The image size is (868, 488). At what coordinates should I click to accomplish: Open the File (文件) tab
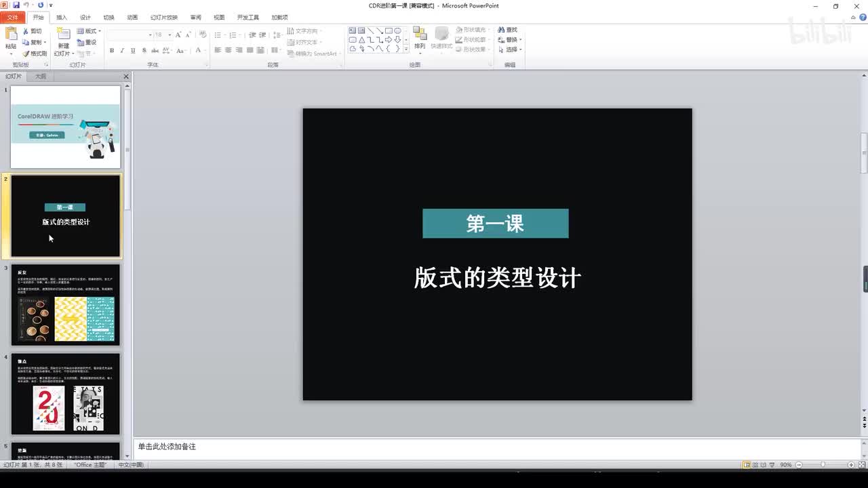pos(12,18)
